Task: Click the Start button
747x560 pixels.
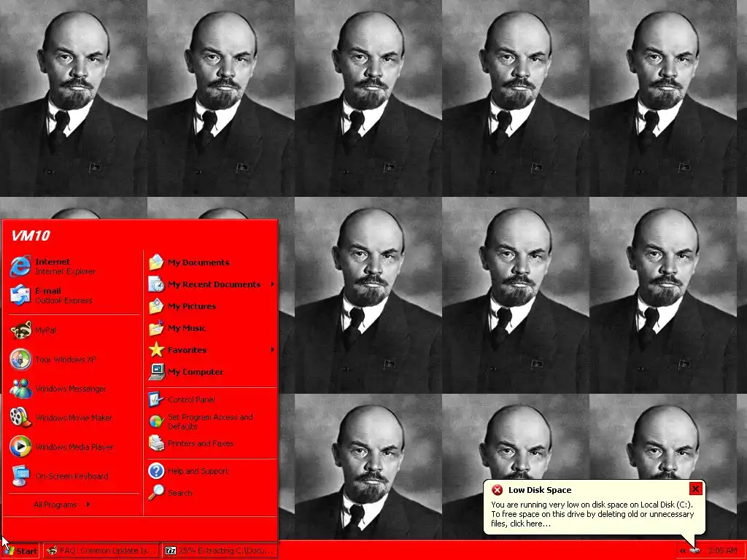Action: pos(20,551)
